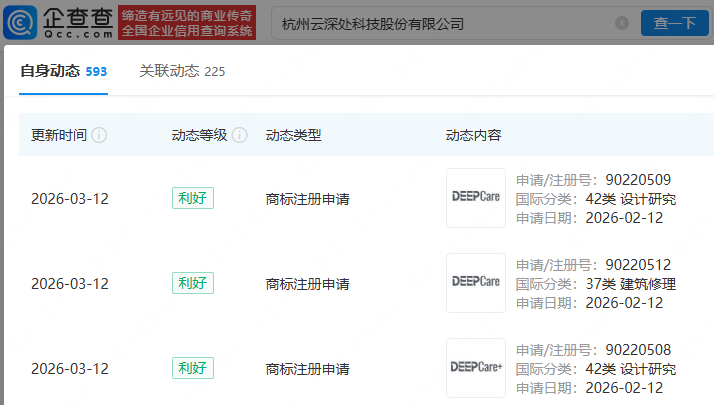Click 动态等级 column header

pyautogui.click(x=199, y=135)
